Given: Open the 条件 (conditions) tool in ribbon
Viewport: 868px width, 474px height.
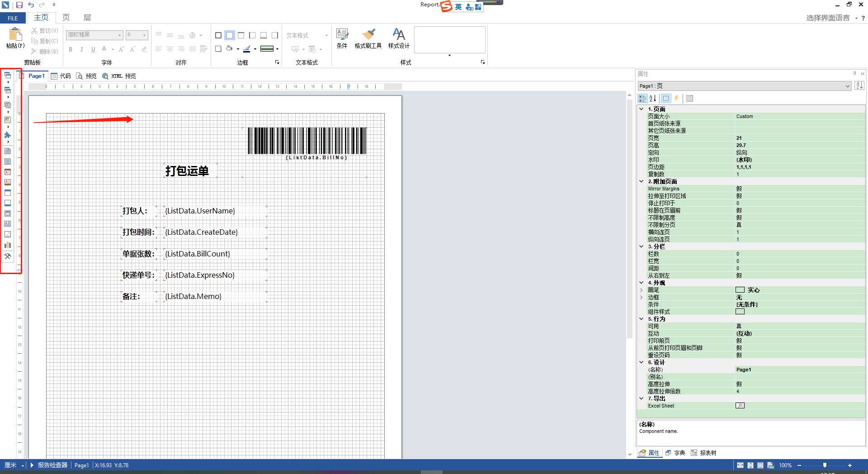Looking at the screenshot, I should point(342,39).
